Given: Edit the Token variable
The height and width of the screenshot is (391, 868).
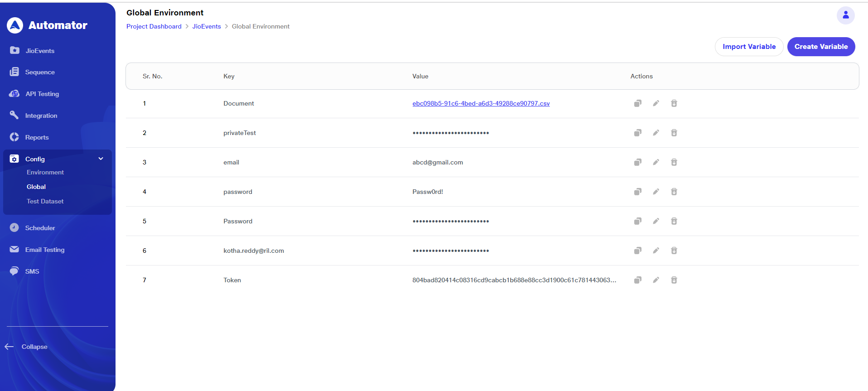Looking at the screenshot, I should click(656, 280).
